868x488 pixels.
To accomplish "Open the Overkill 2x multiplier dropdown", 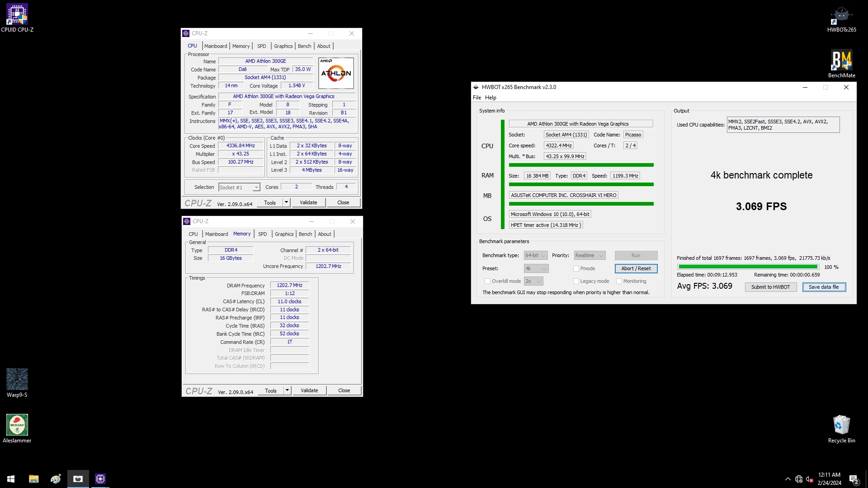I will click(533, 281).
